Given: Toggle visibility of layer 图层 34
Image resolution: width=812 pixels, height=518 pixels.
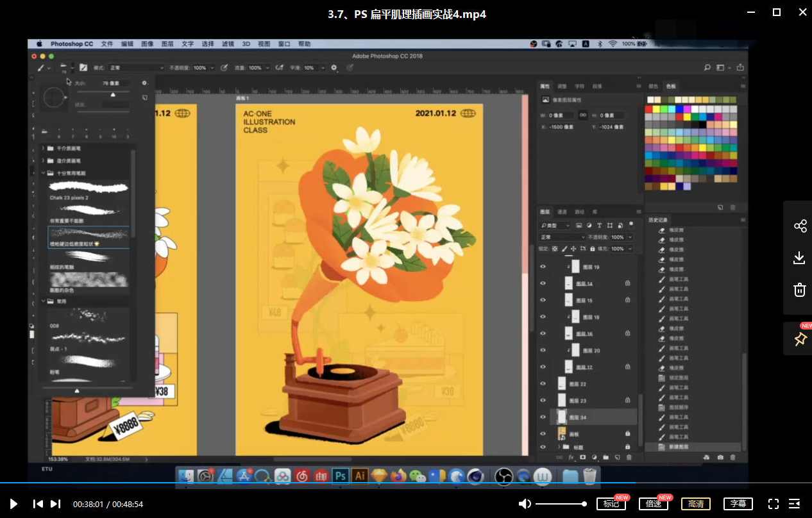Looking at the screenshot, I should pyautogui.click(x=543, y=417).
